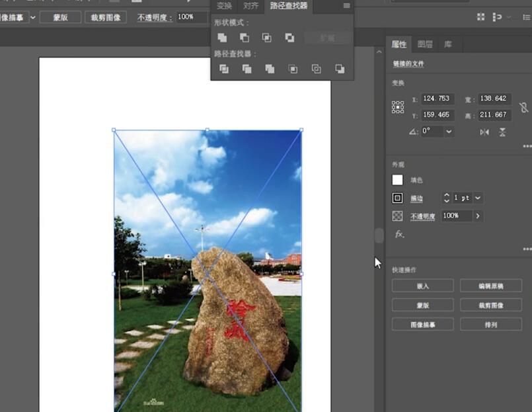Click the flip vertical icon
Image resolution: width=532 pixels, height=412 pixels.
pos(502,132)
